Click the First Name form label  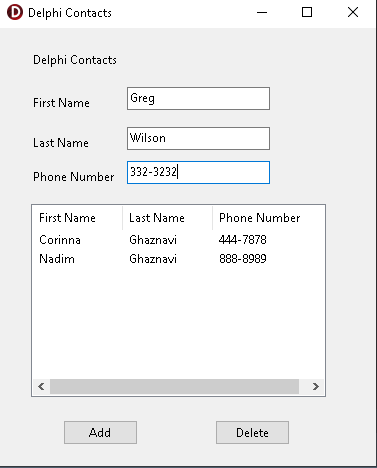pyautogui.click(x=61, y=103)
